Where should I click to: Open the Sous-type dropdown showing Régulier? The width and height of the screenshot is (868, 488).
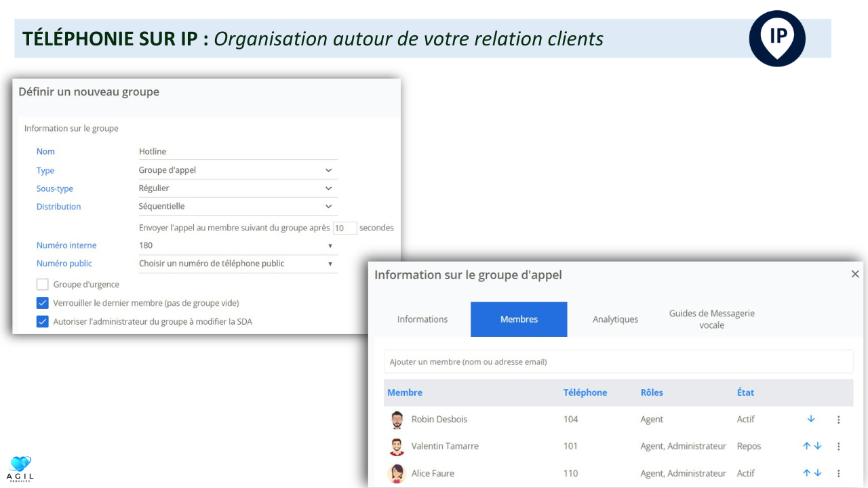tap(238, 188)
